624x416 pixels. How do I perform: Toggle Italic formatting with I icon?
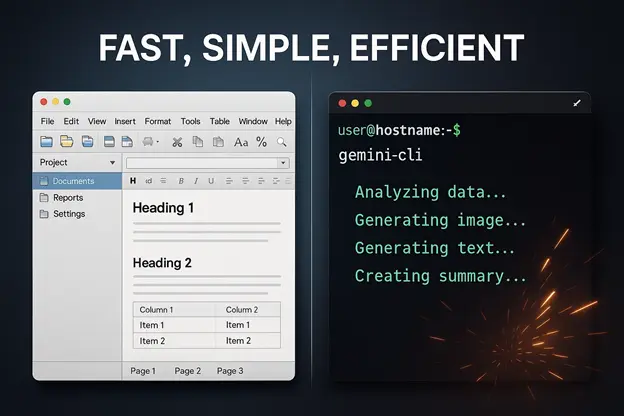196,181
